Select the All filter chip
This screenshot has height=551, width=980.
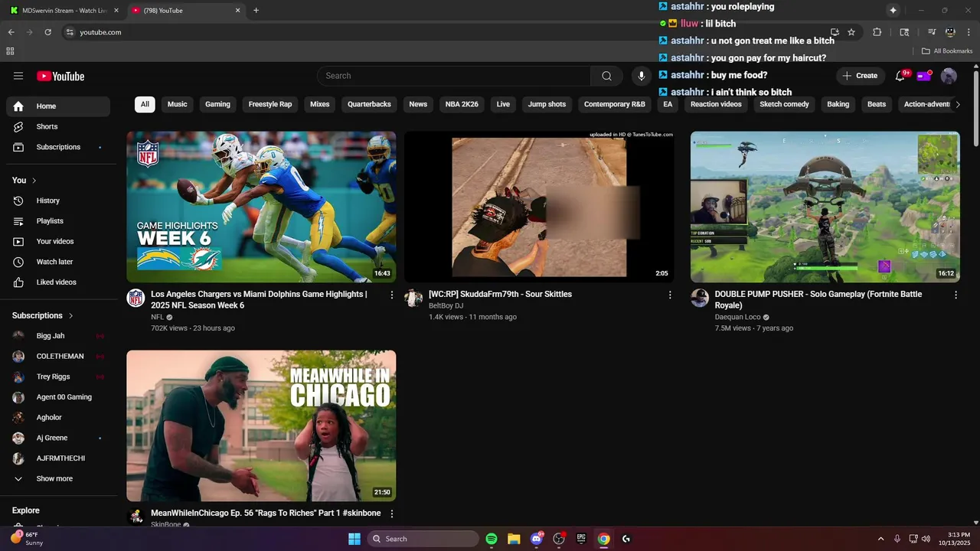click(145, 104)
